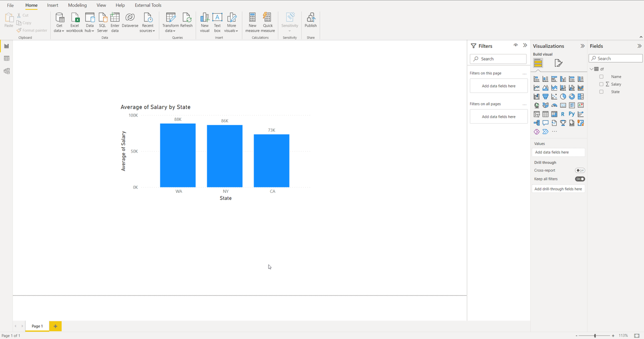Collapse the df table in Fields

(x=592, y=69)
